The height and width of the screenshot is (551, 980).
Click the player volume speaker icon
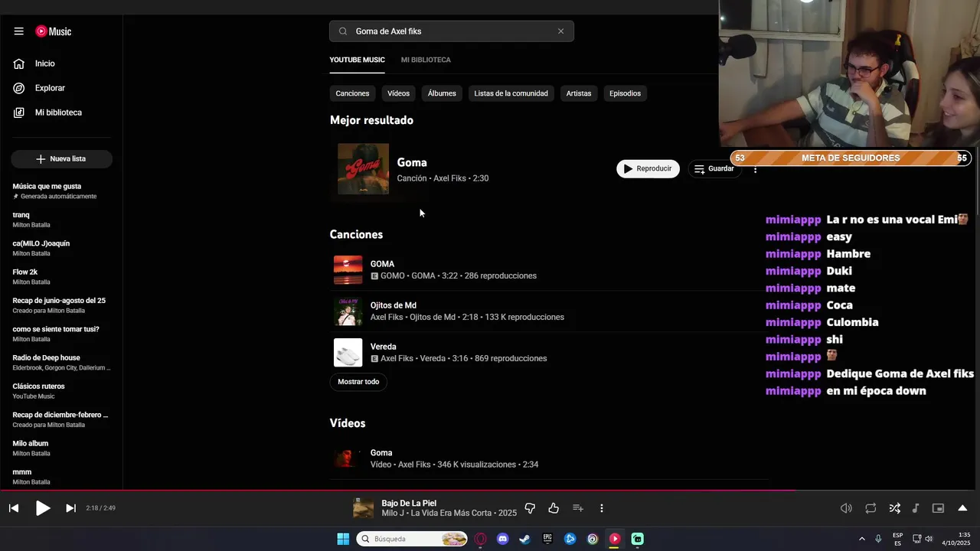tap(846, 508)
